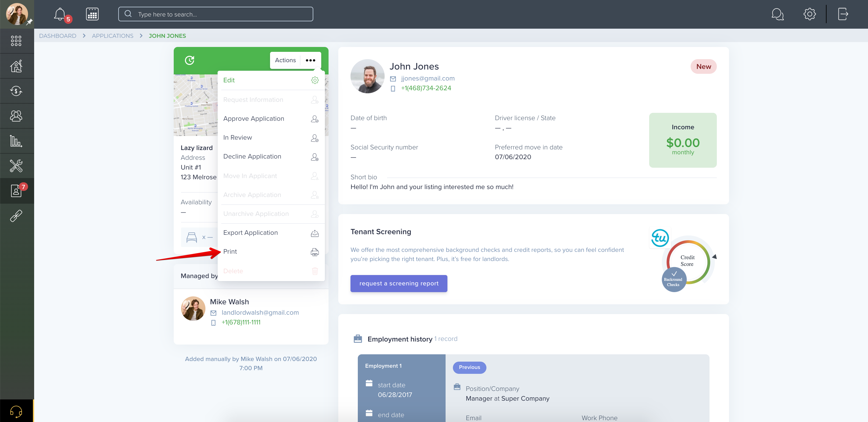
Task: Click the mail icon beside jjones@gmail.com
Action: [x=393, y=79]
